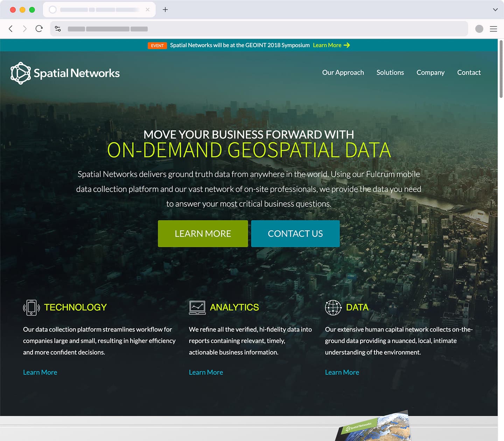Click the Technology mobile phone icon
The height and width of the screenshot is (441, 504).
coord(31,307)
